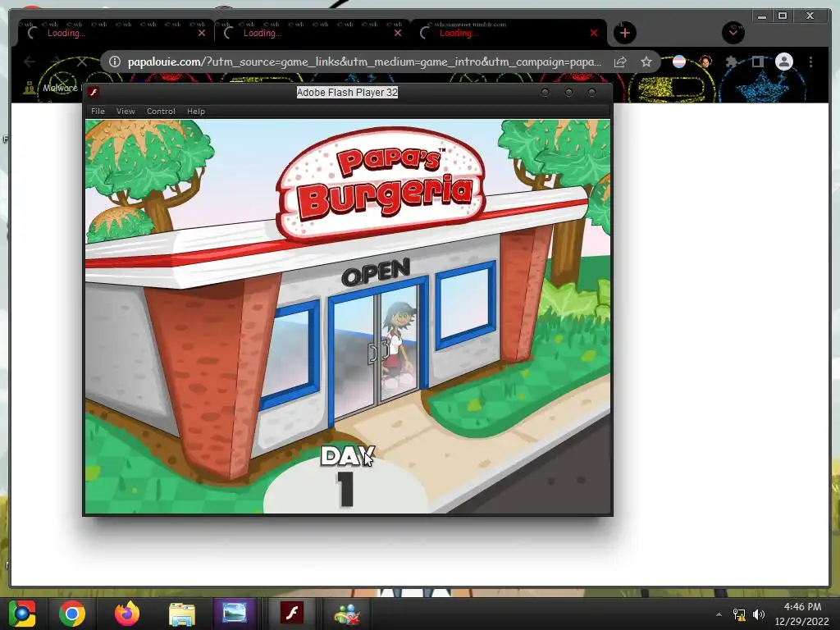Maximize the Chrome browser window
This screenshot has height=630, width=840.
pos(783,16)
